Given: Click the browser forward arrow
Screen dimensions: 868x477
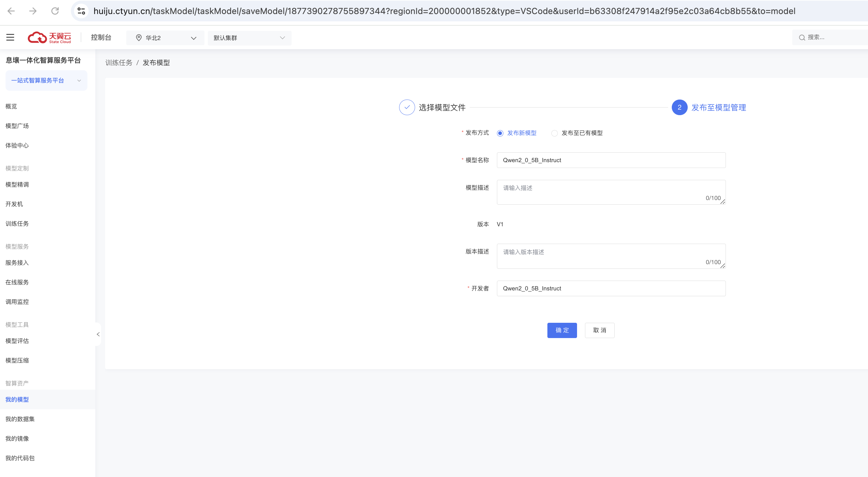Looking at the screenshot, I should (33, 11).
